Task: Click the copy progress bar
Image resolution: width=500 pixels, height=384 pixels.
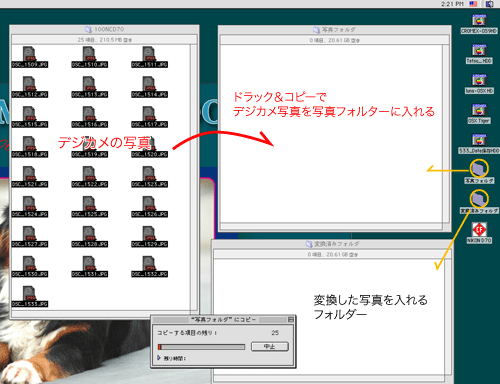Action: coord(201,347)
